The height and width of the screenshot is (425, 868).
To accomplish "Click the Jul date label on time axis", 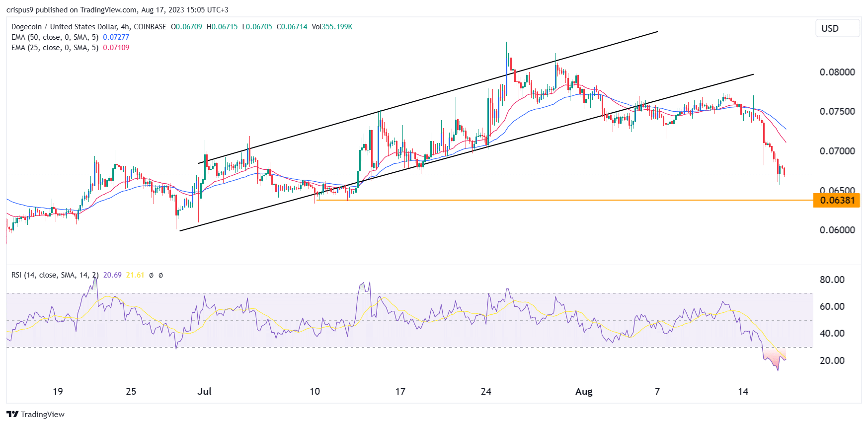I will point(204,391).
